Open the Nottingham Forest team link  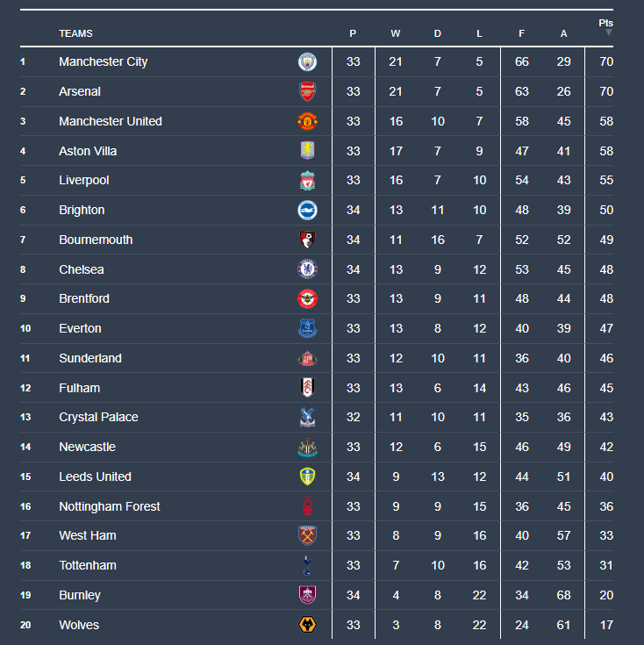(110, 506)
